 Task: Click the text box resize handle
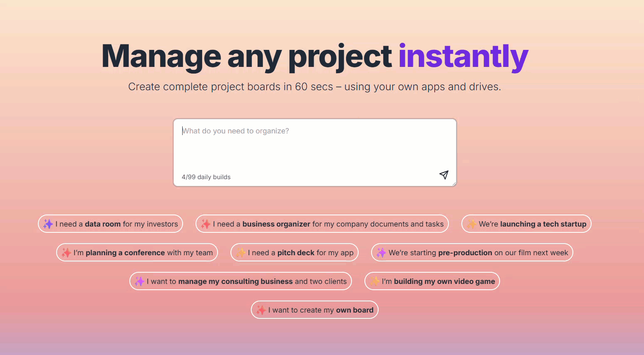pyautogui.click(x=454, y=184)
